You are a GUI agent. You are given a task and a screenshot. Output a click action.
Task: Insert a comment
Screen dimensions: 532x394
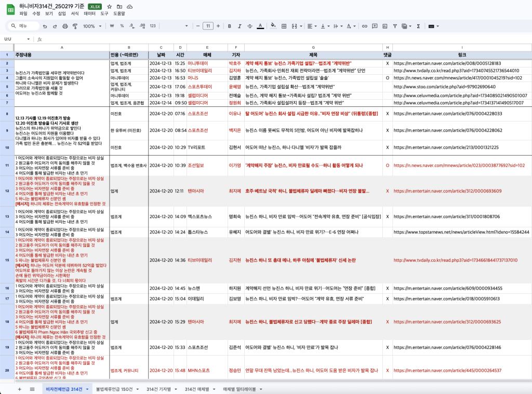coord(375,26)
